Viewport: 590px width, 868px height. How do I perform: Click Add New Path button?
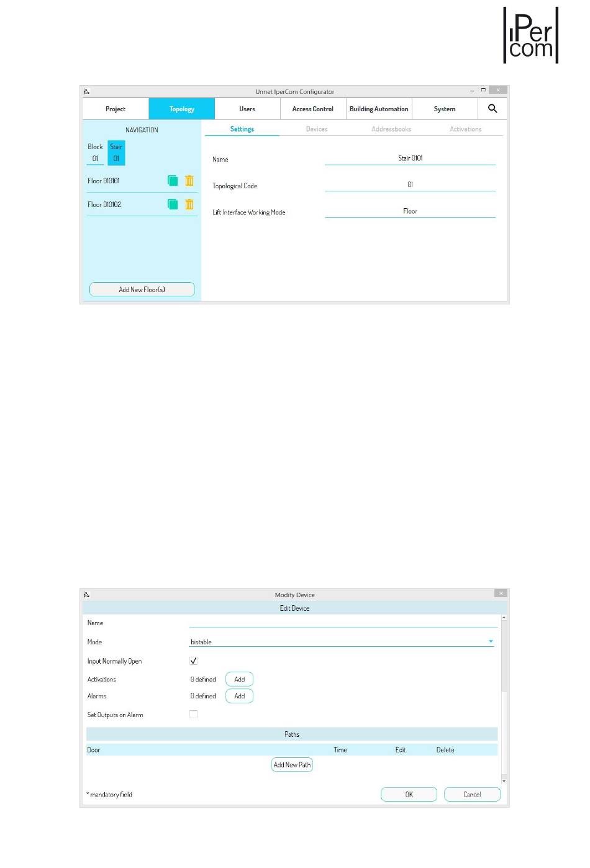tap(292, 765)
